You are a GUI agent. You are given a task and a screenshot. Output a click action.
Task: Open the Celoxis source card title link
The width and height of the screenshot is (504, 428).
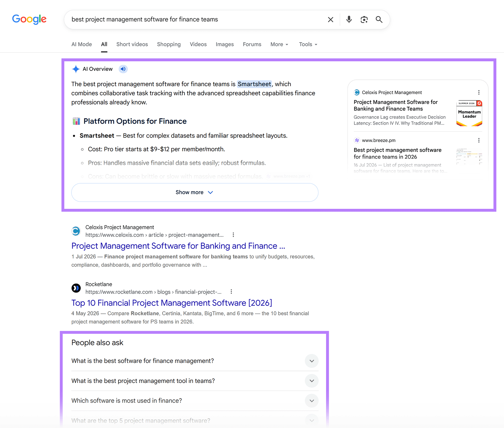tap(396, 106)
